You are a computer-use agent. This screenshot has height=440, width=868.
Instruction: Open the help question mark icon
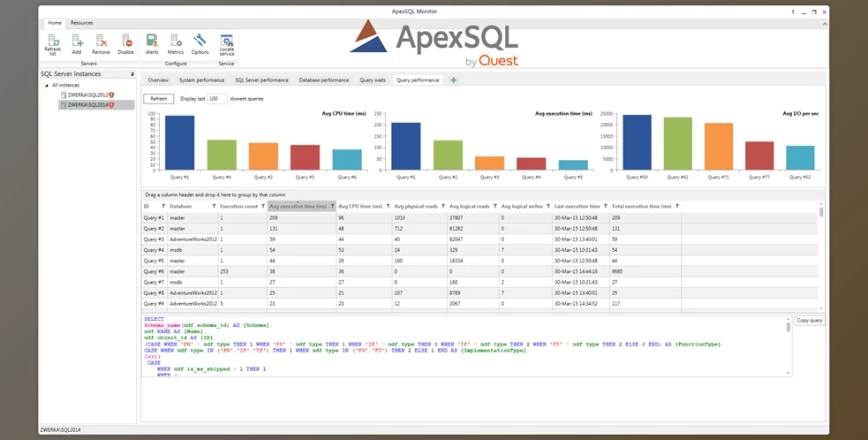(793, 11)
